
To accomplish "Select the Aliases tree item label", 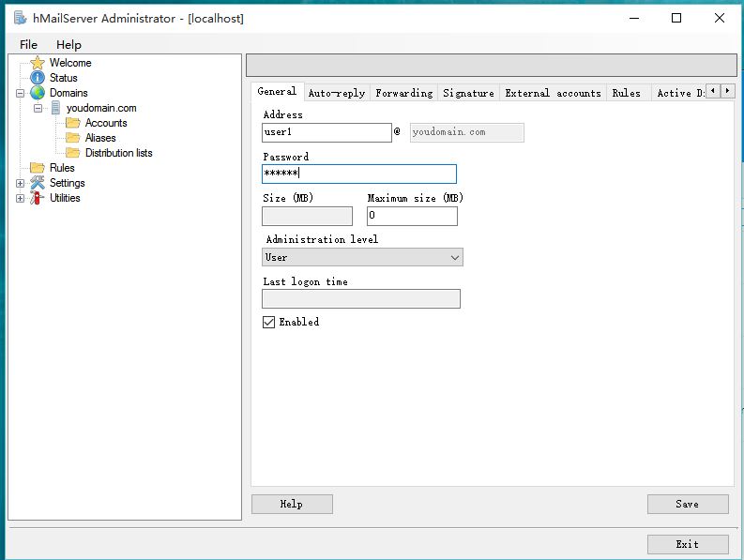I will point(100,138).
